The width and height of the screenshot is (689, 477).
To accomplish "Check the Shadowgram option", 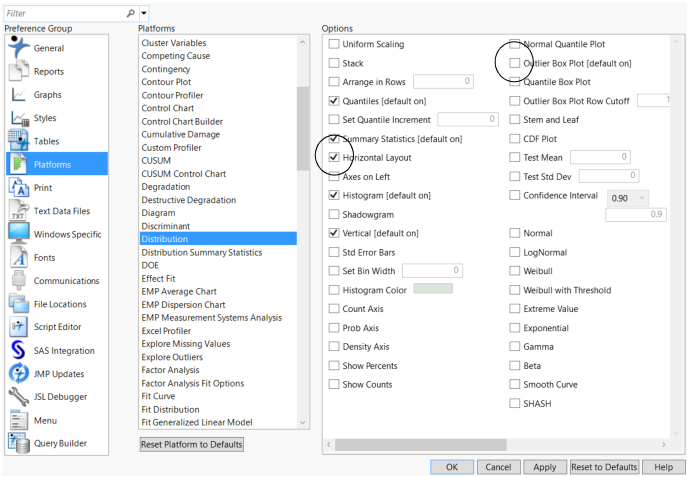I will click(334, 214).
